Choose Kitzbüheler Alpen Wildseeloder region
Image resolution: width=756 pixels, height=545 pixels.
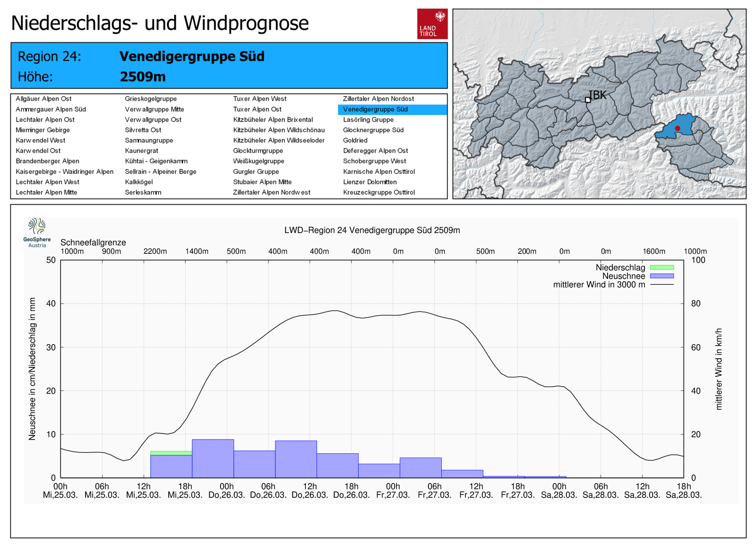click(279, 140)
